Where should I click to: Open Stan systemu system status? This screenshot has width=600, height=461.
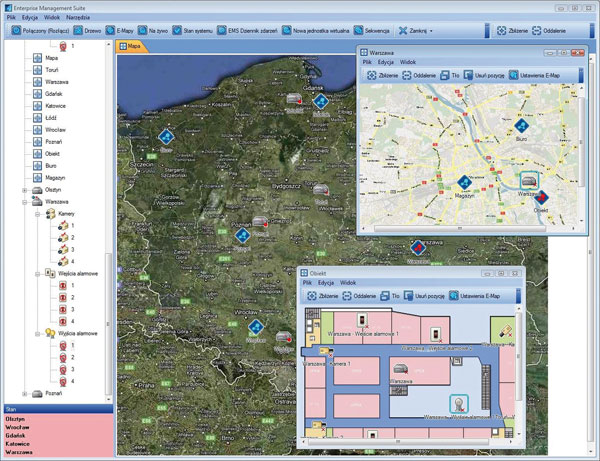(x=192, y=31)
